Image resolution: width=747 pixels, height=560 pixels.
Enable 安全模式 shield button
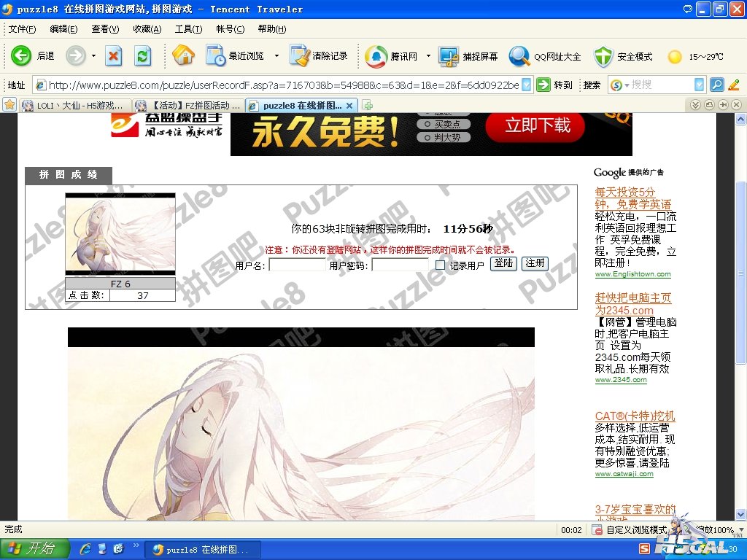coord(623,56)
